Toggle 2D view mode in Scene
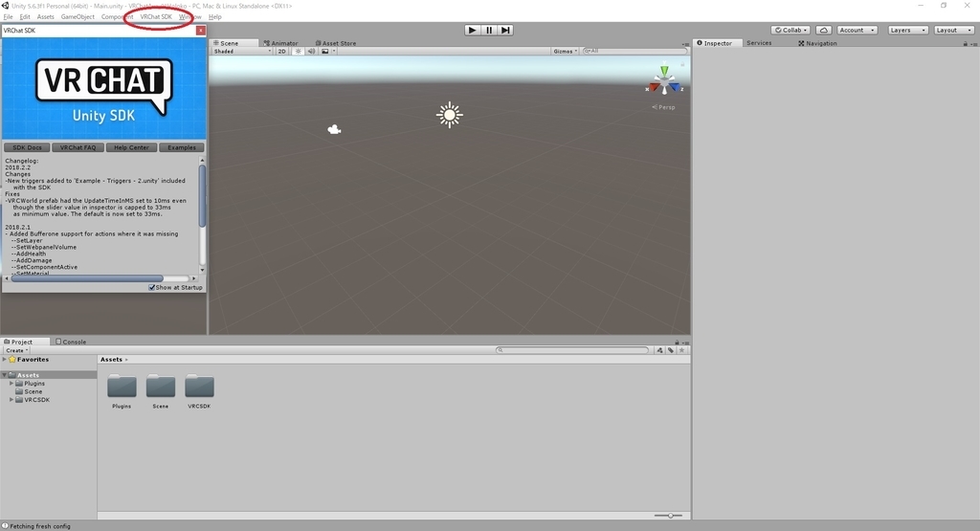980x531 pixels. [282, 52]
